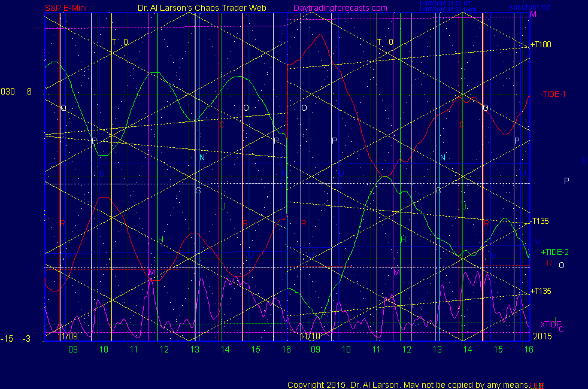The image size is (588, 389).
Task: Select "Dr. Al Larson's Chaos Trader Web" heading
Action: 202,8
